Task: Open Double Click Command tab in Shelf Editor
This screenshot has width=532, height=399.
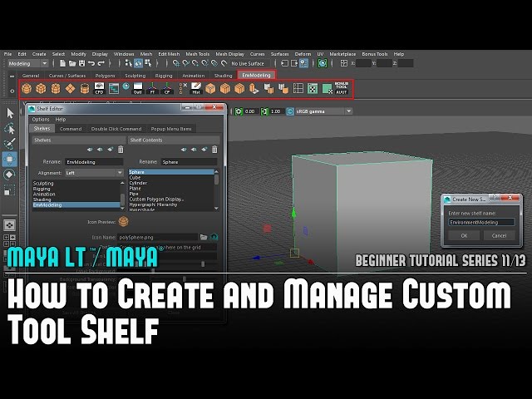Action: [116, 129]
